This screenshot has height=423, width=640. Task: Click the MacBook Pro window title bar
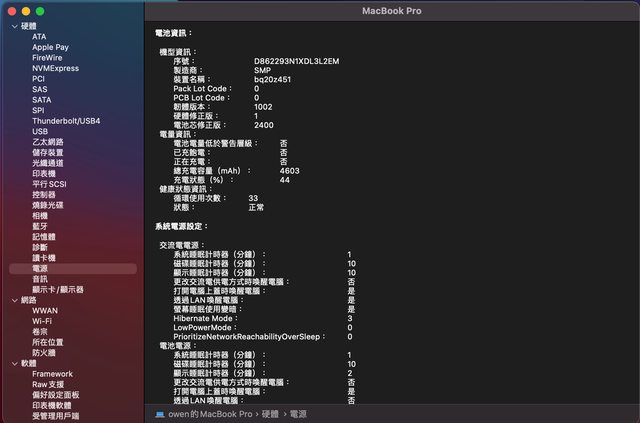[x=390, y=10]
